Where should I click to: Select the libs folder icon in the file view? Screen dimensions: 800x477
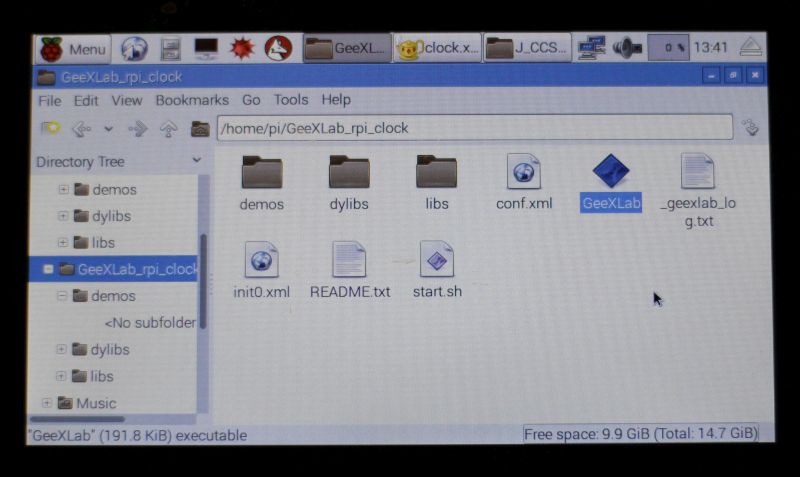[x=437, y=172]
